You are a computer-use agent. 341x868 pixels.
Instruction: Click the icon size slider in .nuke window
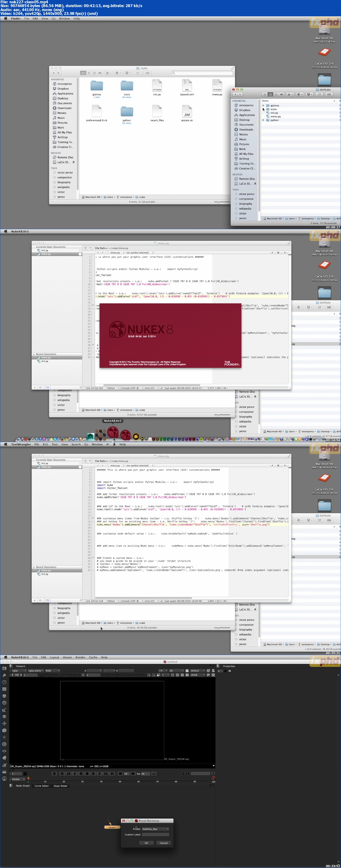tap(223, 202)
